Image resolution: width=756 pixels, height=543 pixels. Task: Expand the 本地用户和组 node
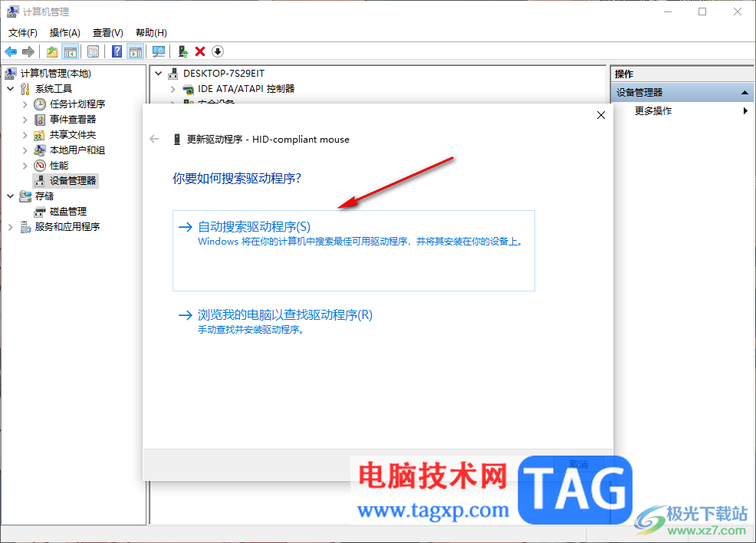coord(25,150)
